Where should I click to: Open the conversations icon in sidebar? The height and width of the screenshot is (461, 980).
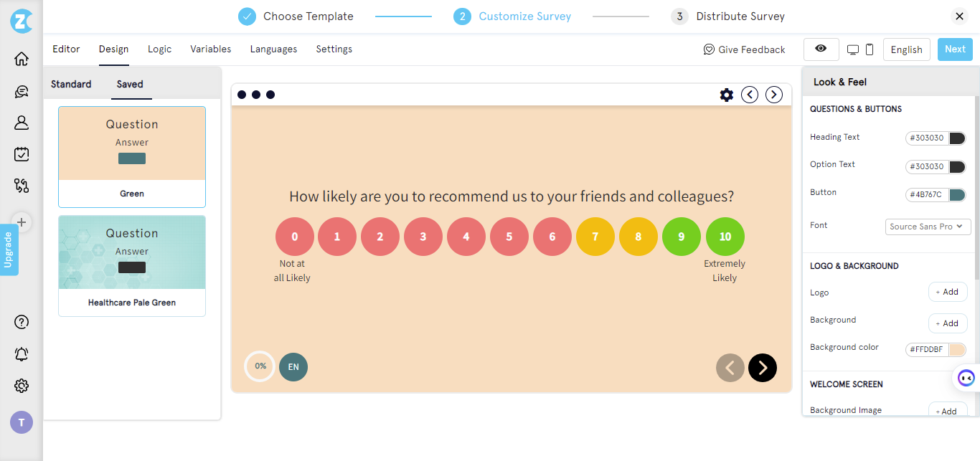click(x=22, y=91)
